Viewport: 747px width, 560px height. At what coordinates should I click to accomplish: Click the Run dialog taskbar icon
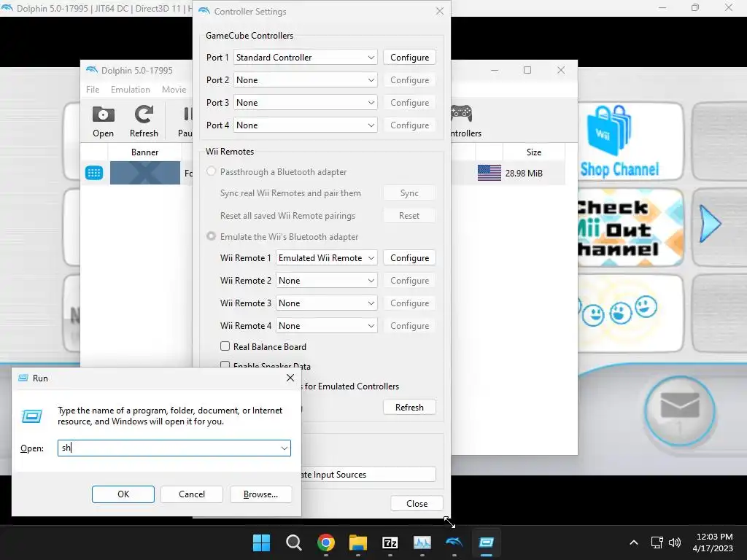click(x=487, y=542)
